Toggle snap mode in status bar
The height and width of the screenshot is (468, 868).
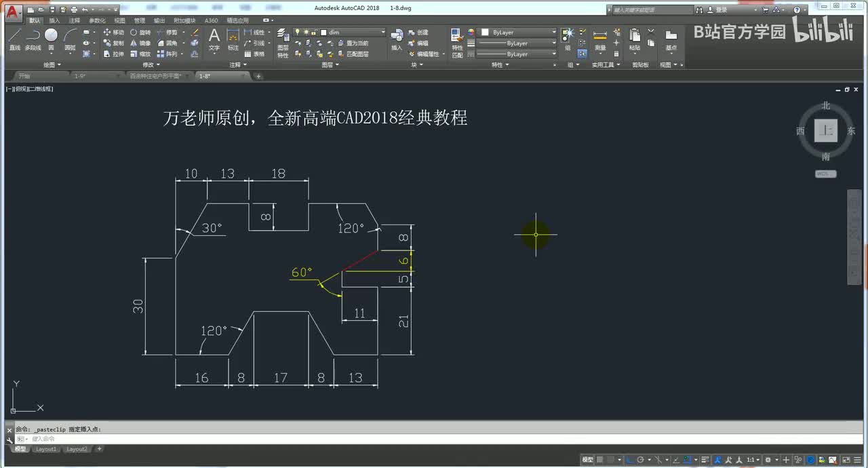(x=610, y=460)
